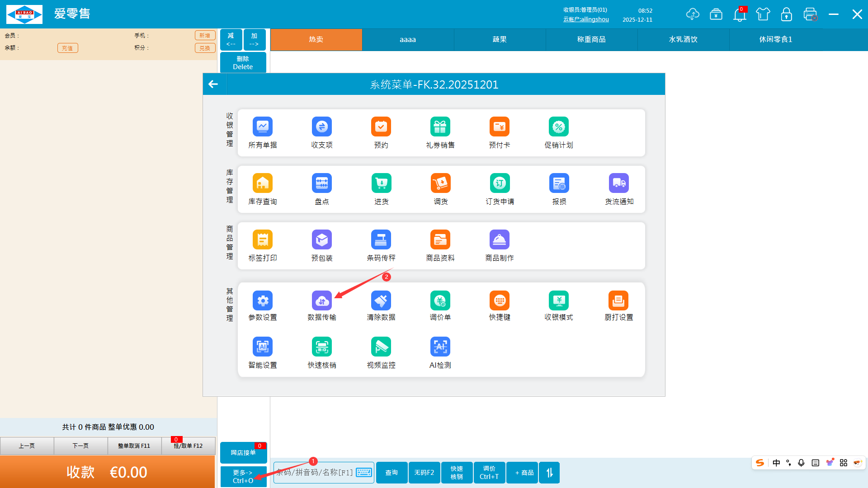Viewport: 868px width, 488px height.
Task: Click the 云帐户 ailingshou account link
Action: click(586, 19)
